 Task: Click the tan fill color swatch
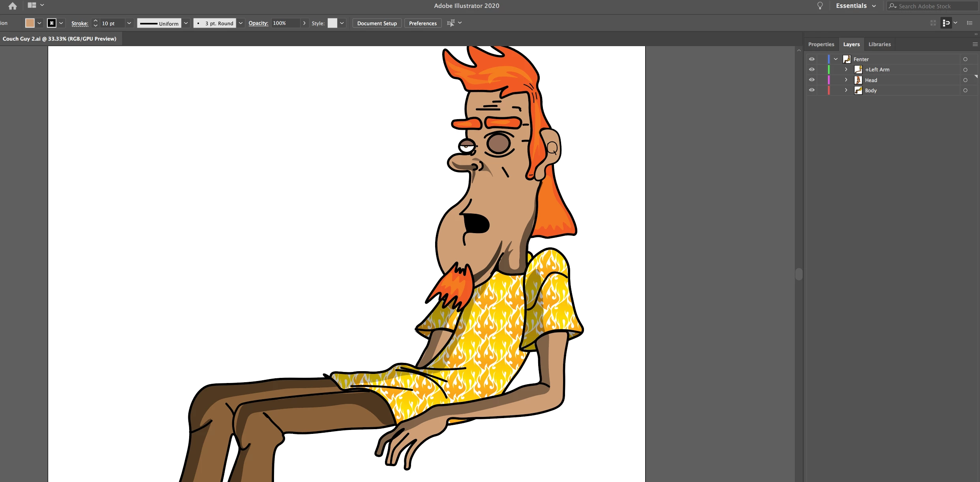click(30, 23)
